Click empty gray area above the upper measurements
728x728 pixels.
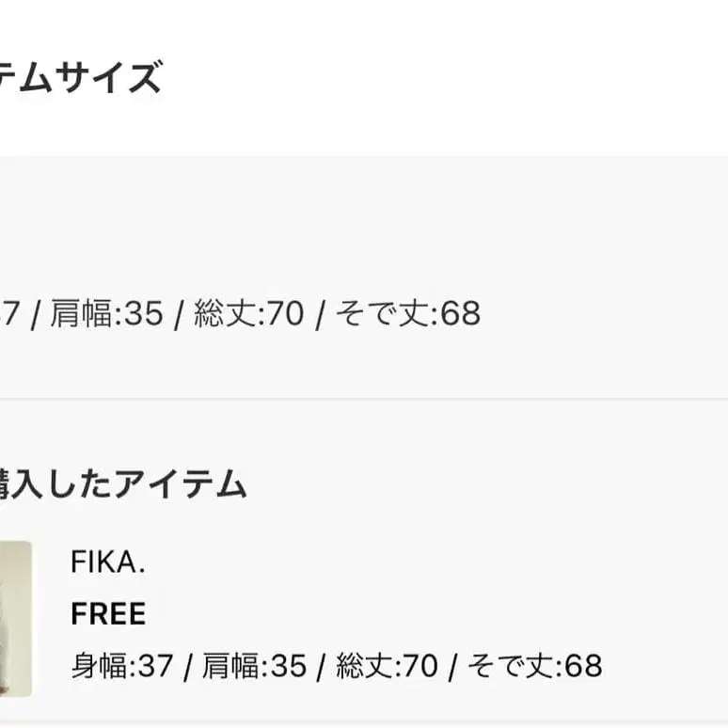click(x=376, y=226)
